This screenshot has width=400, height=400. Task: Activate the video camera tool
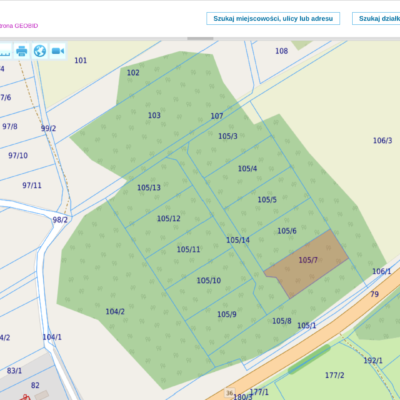pos(58,51)
